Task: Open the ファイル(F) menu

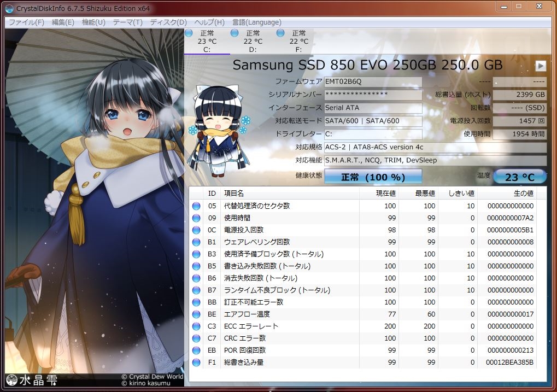Action: coord(26,22)
